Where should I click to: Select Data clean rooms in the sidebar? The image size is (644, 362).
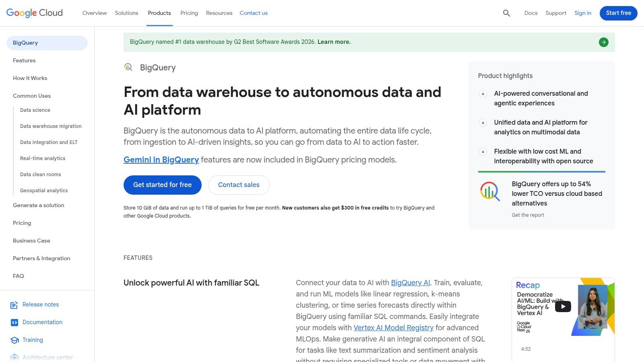(x=40, y=174)
